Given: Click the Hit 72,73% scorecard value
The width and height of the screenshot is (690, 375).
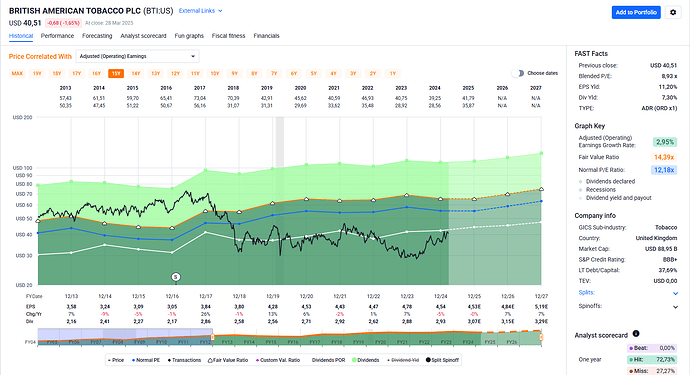Looking at the screenshot, I should (x=652, y=360).
